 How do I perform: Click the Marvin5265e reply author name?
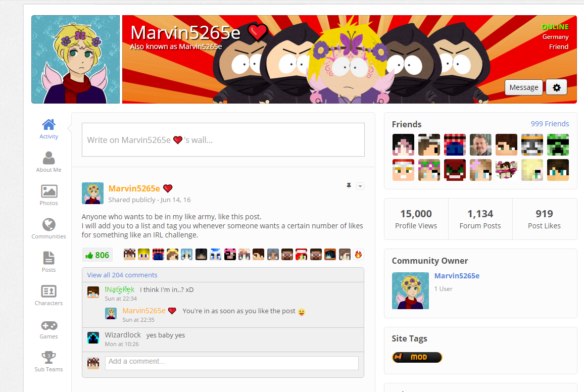coord(144,311)
